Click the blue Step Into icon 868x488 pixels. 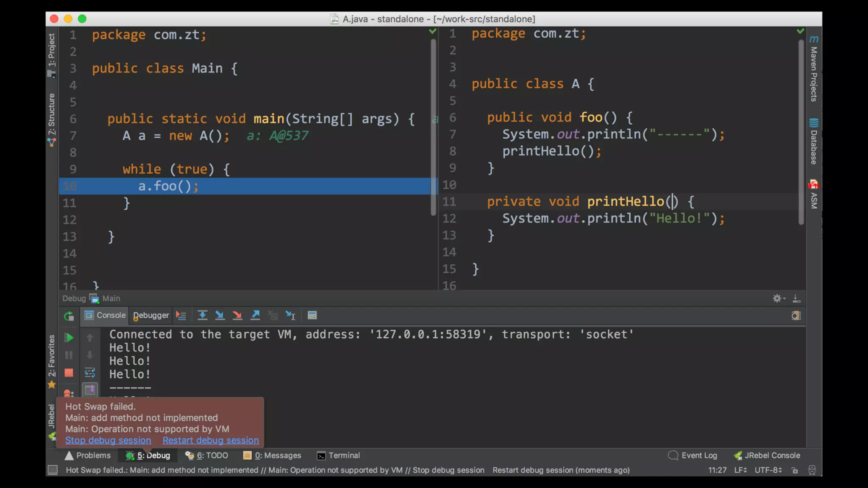220,315
